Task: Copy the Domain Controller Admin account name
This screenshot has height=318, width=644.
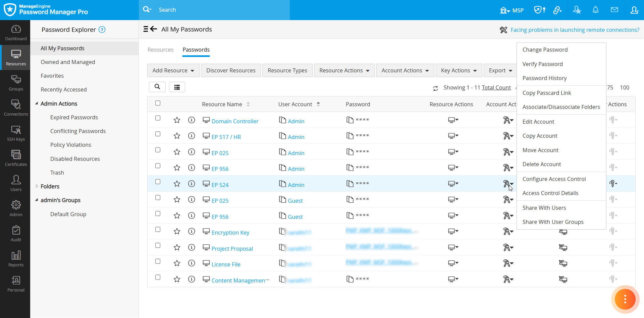Action: point(282,120)
